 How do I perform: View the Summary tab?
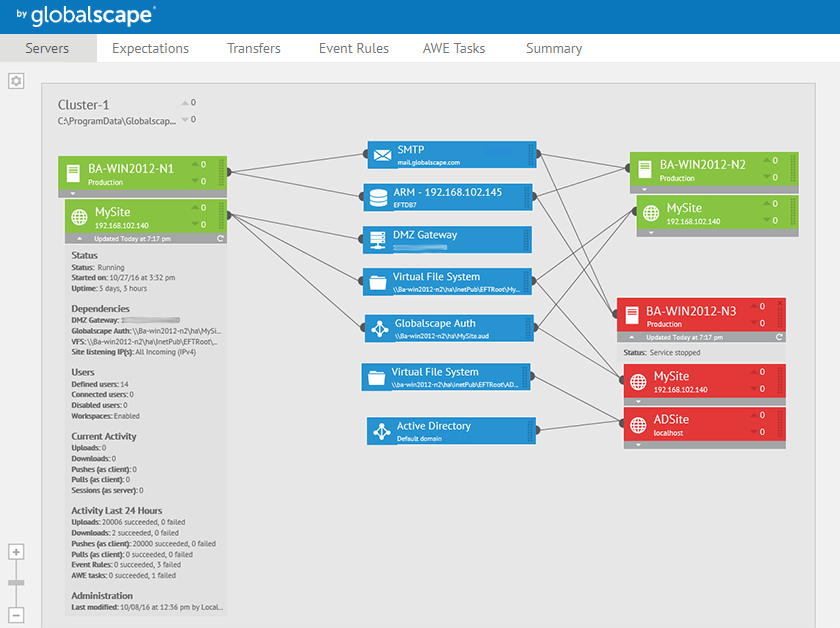pos(554,48)
